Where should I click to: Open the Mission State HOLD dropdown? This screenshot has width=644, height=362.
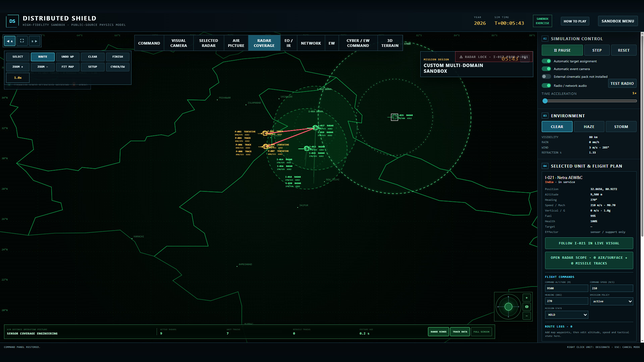(x=567, y=315)
